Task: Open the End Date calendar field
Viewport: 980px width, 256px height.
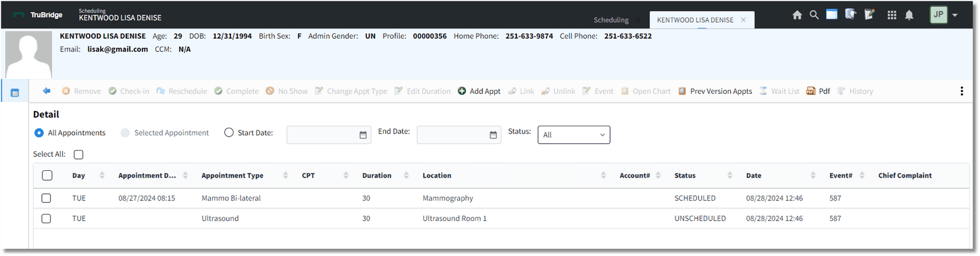Action: coord(459,135)
